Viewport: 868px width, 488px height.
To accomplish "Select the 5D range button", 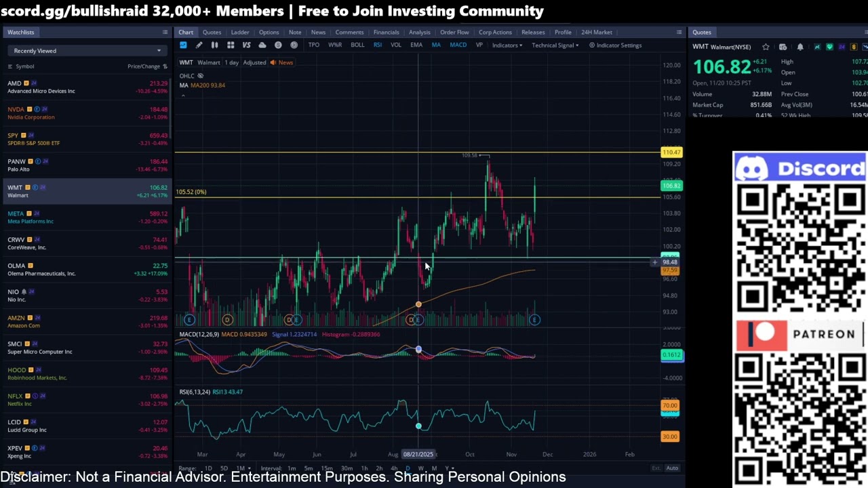I will coord(224,468).
